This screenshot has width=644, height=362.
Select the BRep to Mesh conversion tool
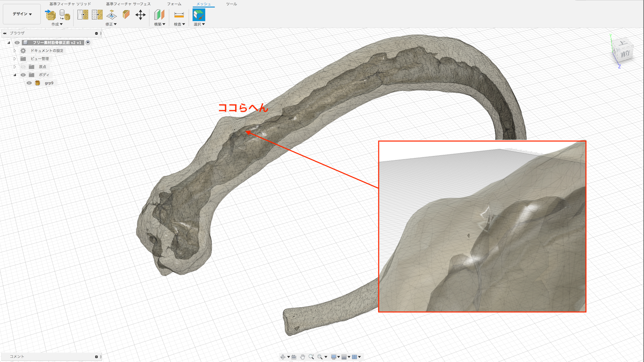tap(64, 15)
